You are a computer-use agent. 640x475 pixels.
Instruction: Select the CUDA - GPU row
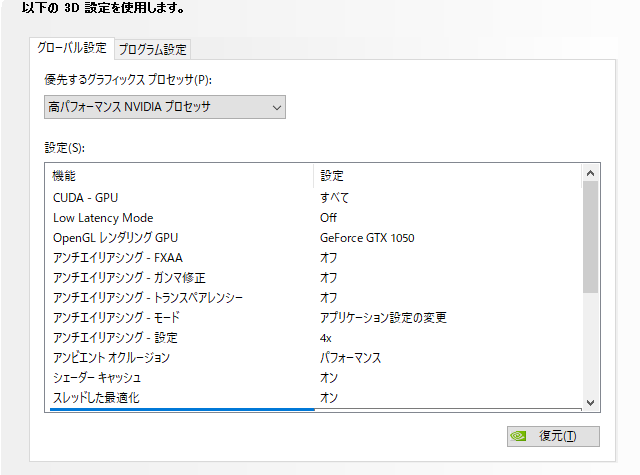(316, 198)
